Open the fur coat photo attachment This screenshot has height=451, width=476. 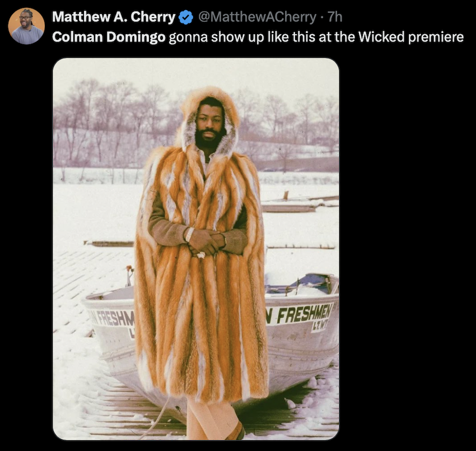pyautogui.click(x=196, y=249)
